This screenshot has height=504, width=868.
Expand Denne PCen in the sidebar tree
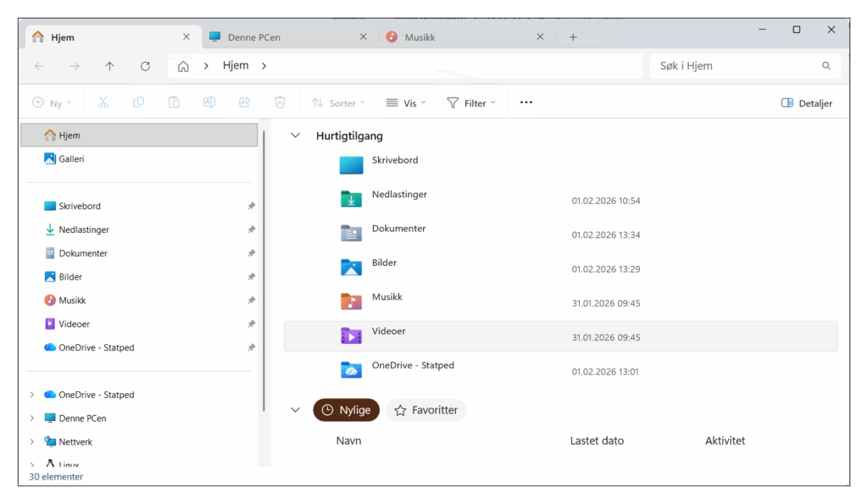[x=32, y=418]
